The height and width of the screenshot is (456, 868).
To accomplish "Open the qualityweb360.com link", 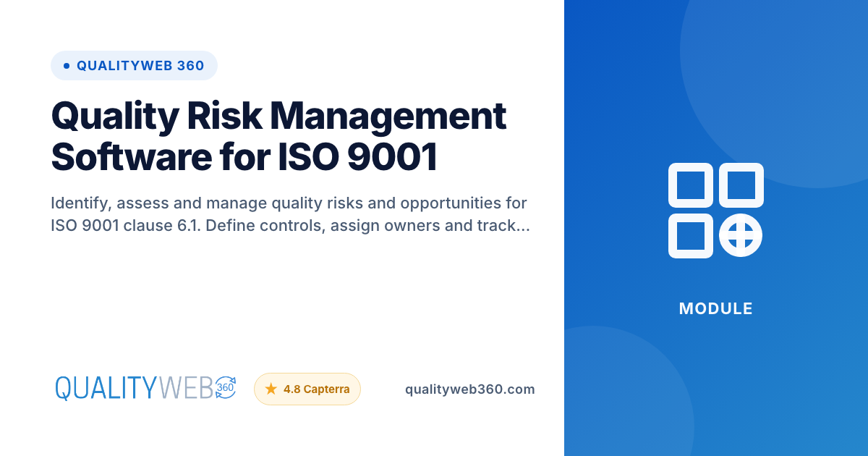I will (470, 389).
